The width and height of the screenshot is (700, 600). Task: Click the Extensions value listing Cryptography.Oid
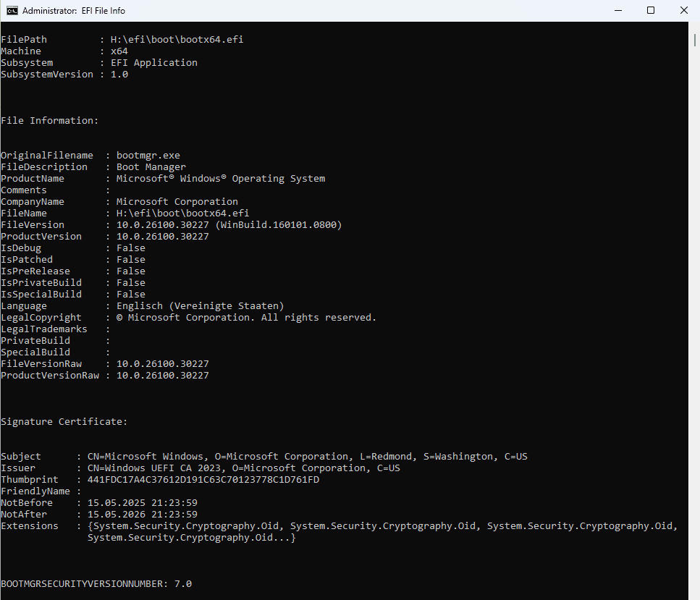pyautogui.click(x=383, y=532)
